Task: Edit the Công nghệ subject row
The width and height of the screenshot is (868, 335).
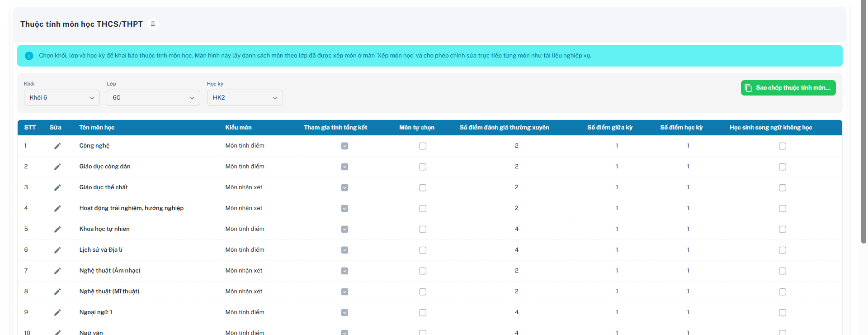Action: (57, 146)
